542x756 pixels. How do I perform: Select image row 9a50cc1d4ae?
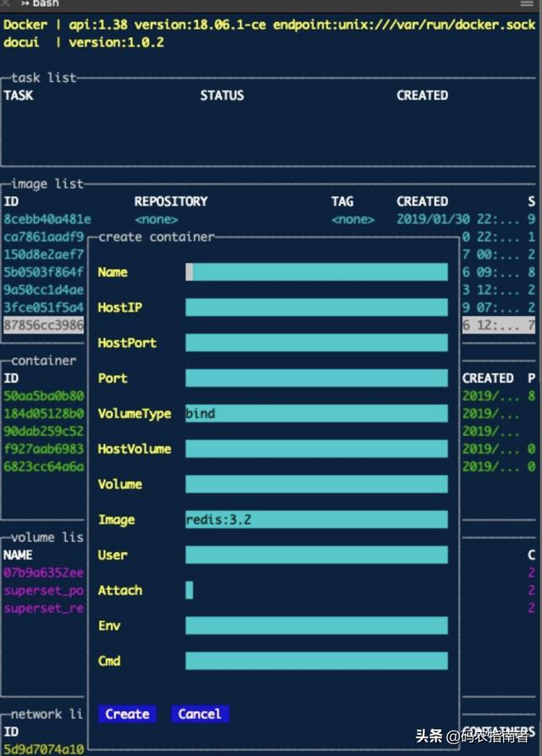coord(44,290)
